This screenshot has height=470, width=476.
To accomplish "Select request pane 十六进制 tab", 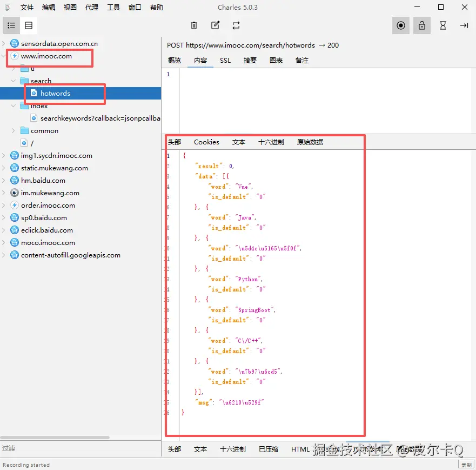I will pos(271,142).
